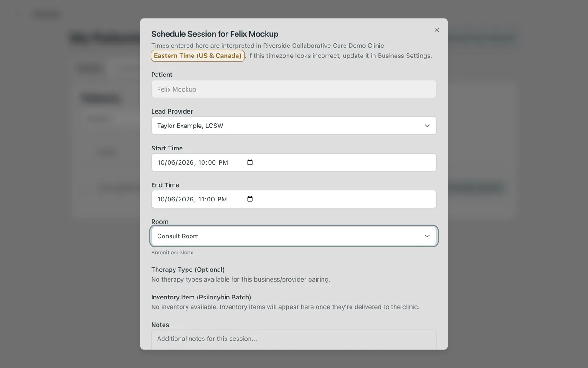Click the 'Lead Provider' field label
Image resolution: width=588 pixels, height=368 pixels.
tap(172, 111)
